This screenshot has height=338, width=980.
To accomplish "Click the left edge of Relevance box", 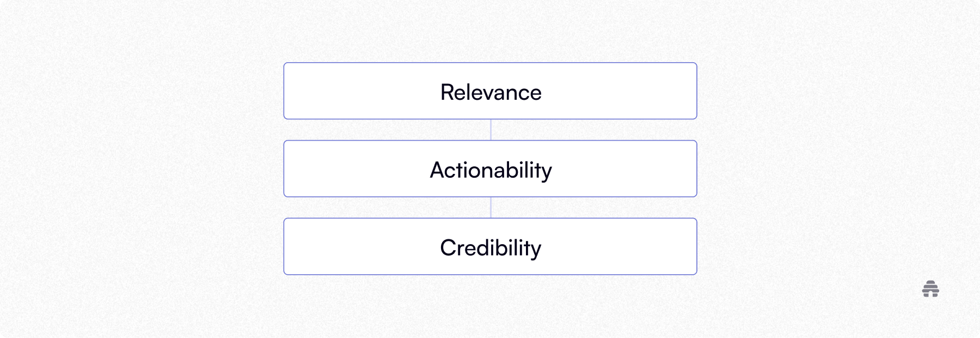I will (x=284, y=91).
